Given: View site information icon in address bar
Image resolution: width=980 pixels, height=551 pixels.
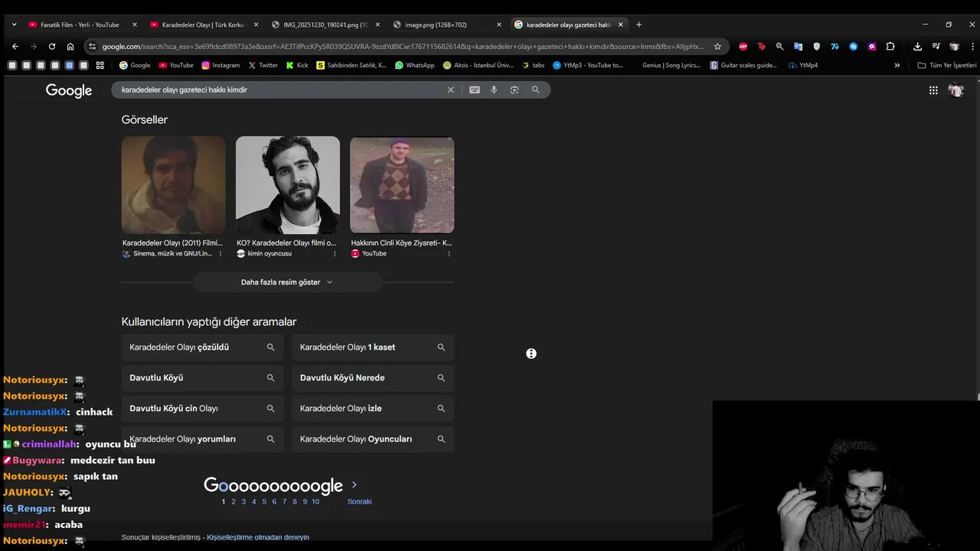Looking at the screenshot, I should tap(93, 46).
